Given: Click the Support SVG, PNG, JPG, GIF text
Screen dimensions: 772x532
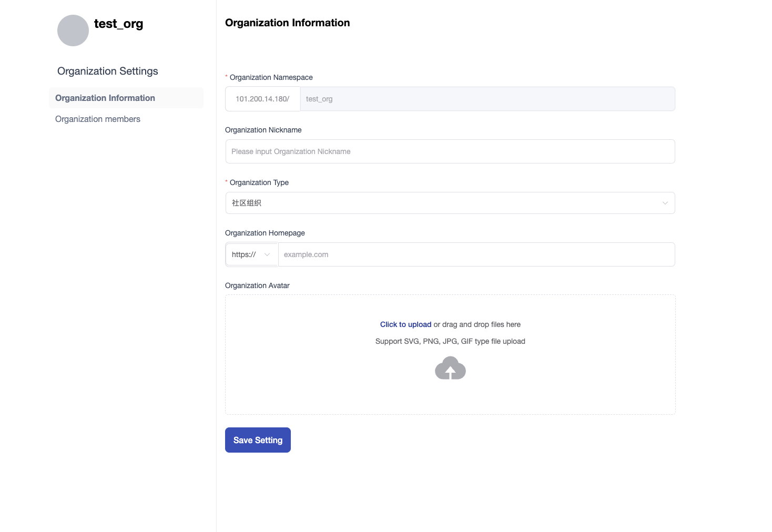Looking at the screenshot, I should (x=450, y=342).
